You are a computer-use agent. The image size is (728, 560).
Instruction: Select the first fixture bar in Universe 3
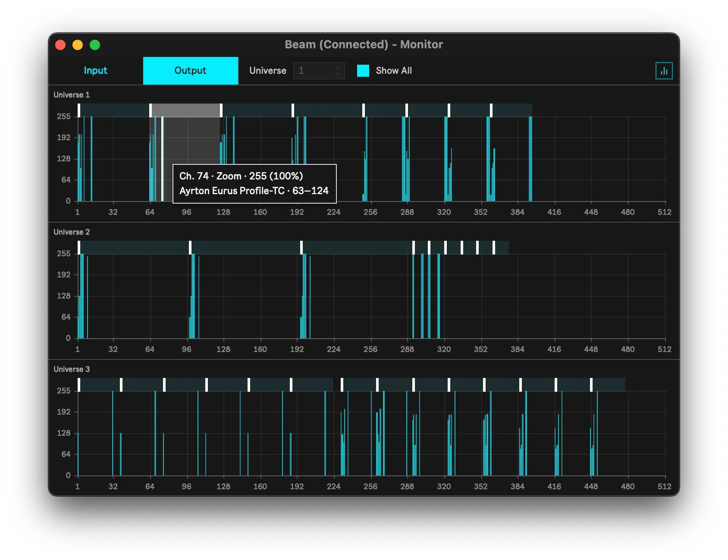click(x=99, y=385)
